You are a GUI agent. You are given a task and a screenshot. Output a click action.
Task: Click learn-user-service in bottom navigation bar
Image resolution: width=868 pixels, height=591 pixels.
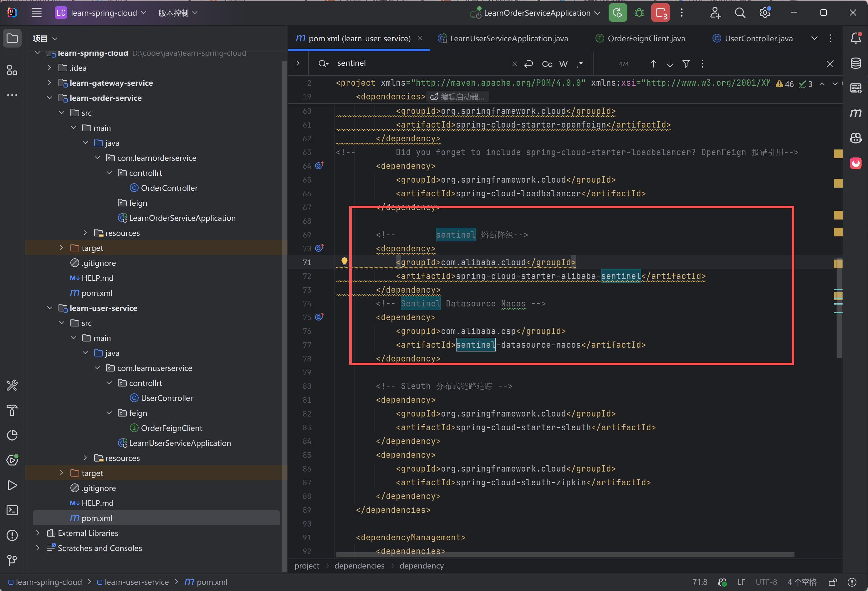[x=133, y=582]
